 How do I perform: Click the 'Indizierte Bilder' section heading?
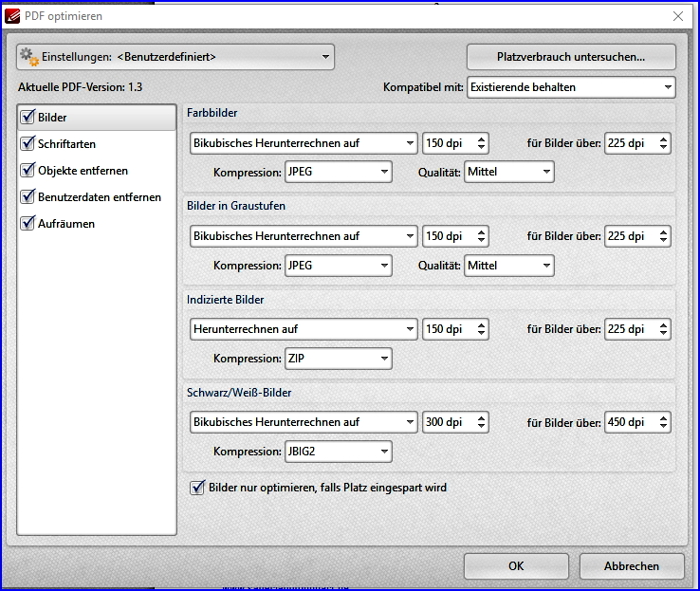(x=225, y=300)
